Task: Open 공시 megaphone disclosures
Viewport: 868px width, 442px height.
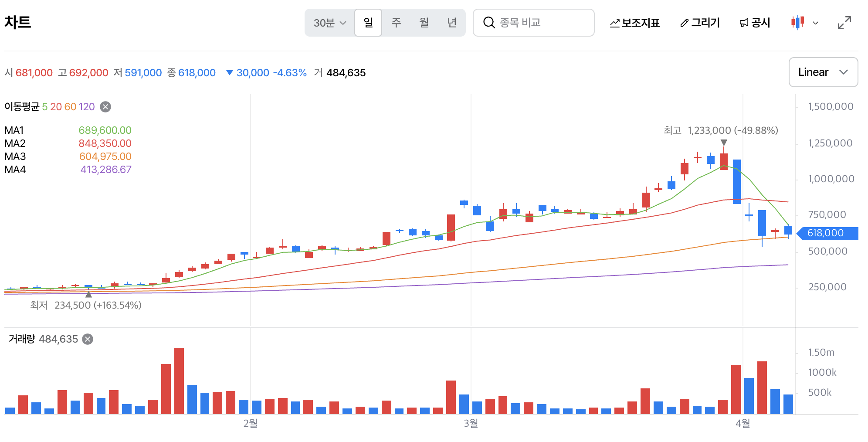Action: (x=744, y=23)
